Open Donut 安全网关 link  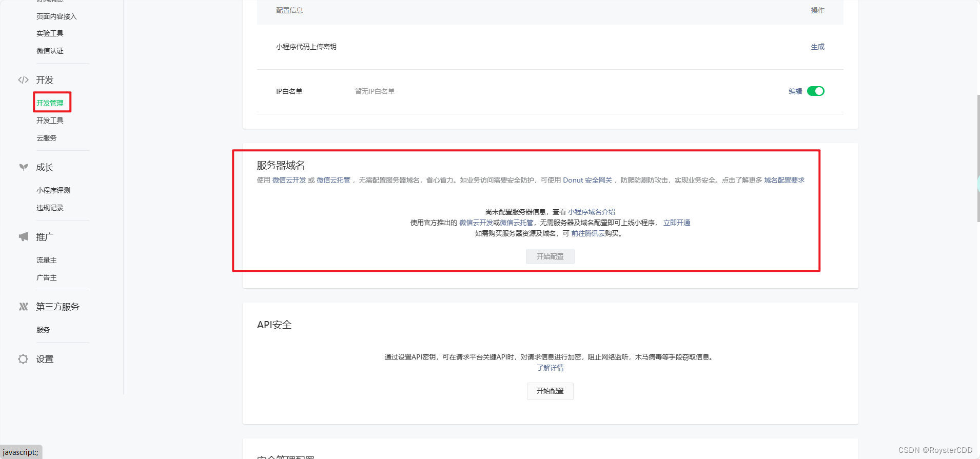pos(587,180)
